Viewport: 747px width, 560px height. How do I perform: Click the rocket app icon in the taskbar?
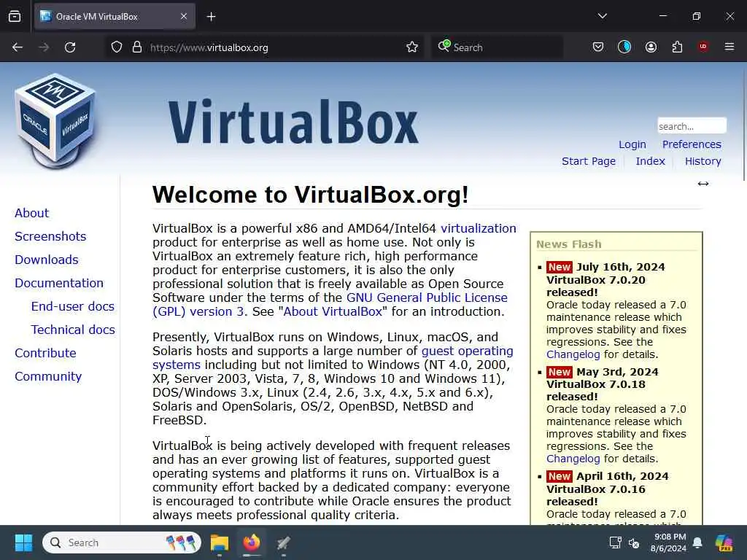pyautogui.click(x=284, y=542)
